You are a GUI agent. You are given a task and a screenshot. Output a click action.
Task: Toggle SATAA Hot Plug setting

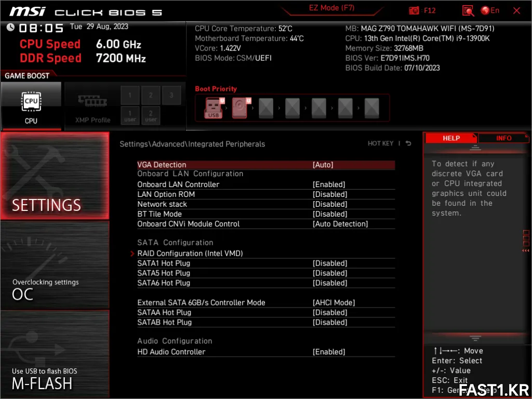[266, 312]
